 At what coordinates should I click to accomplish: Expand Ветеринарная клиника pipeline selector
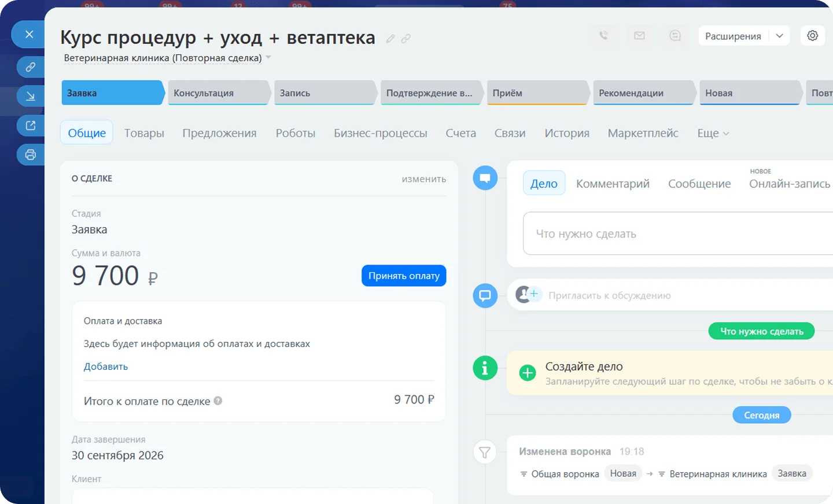(268, 58)
